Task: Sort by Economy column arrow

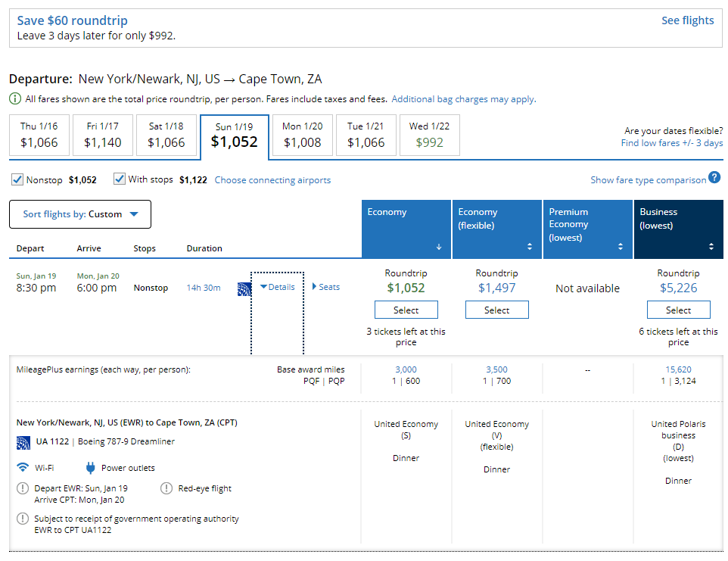Action: pyautogui.click(x=439, y=247)
